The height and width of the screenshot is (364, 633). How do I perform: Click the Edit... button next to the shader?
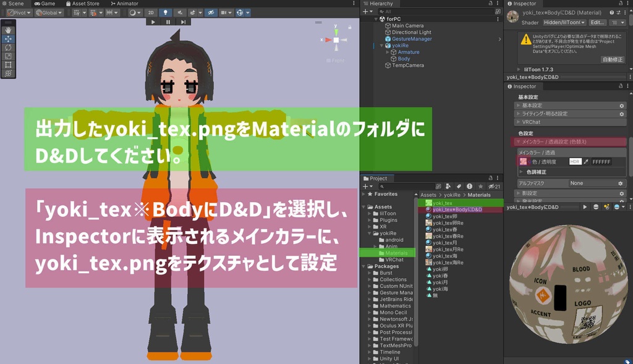point(597,23)
